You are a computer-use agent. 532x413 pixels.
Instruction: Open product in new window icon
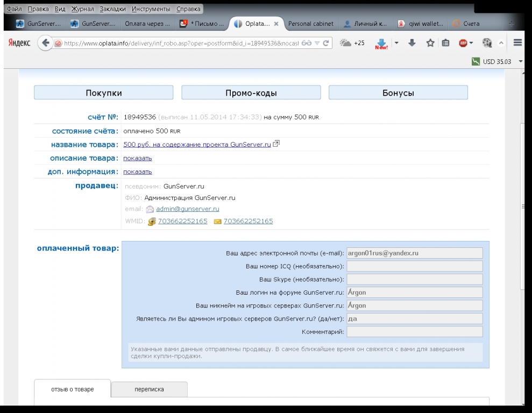click(276, 144)
